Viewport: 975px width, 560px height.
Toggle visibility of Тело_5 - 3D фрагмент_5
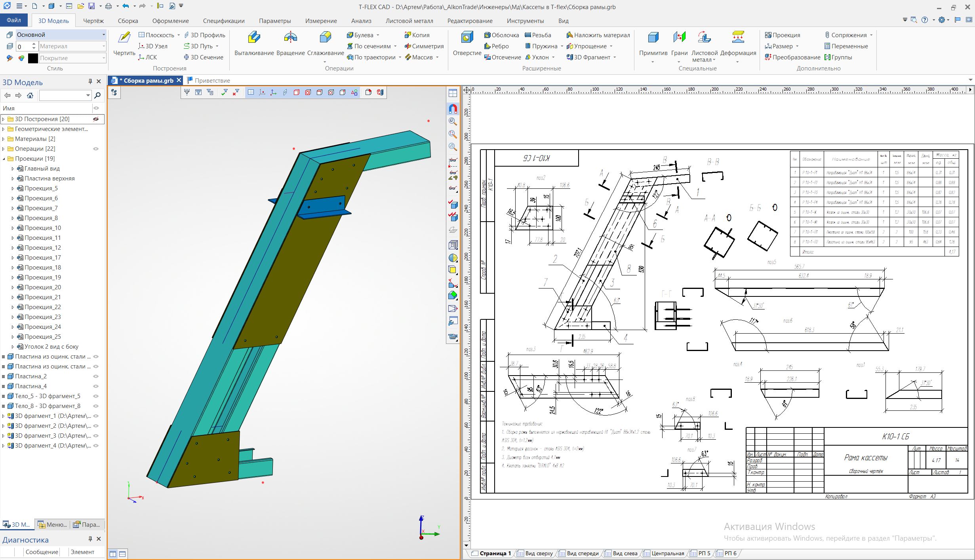[x=96, y=396]
